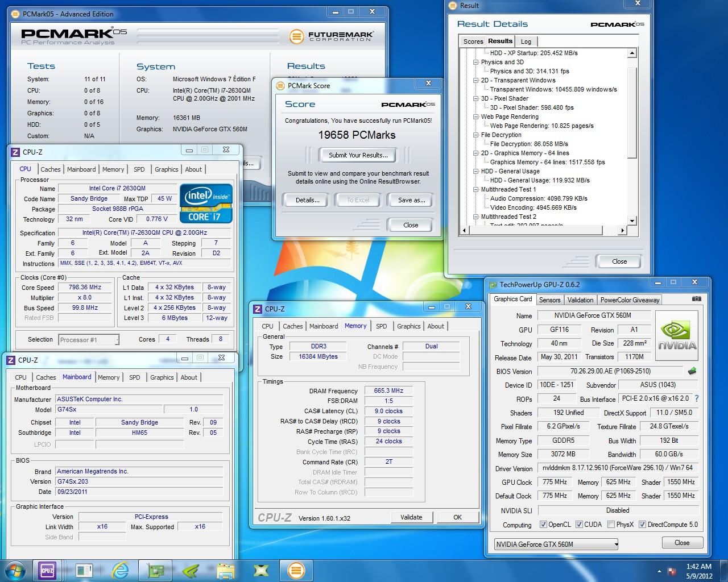Toggle the CUDA checkbox
This screenshot has width=728, height=582.
click(580, 525)
